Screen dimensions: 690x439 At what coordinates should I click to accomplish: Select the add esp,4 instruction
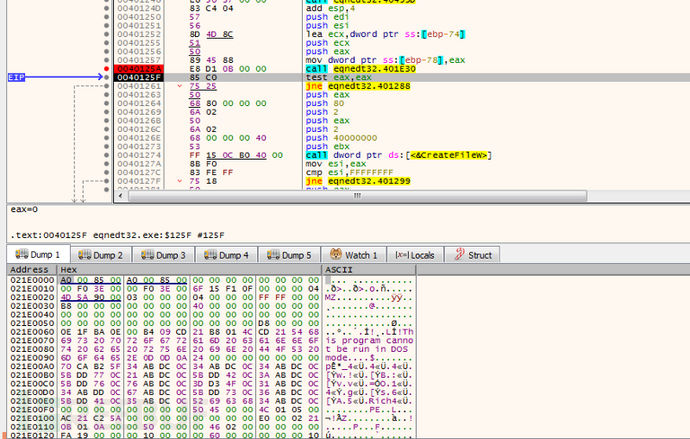coord(328,8)
